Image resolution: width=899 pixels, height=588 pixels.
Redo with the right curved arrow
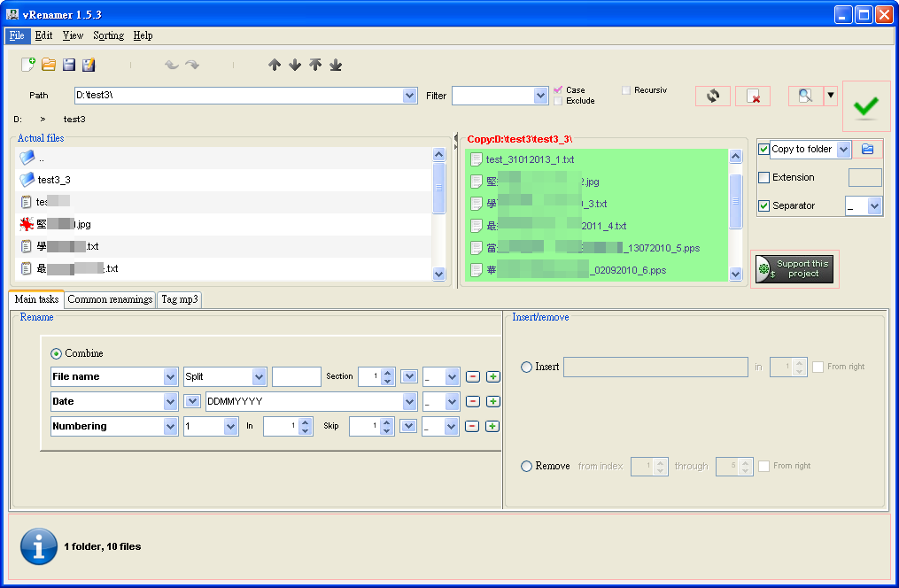[x=192, y=65]
